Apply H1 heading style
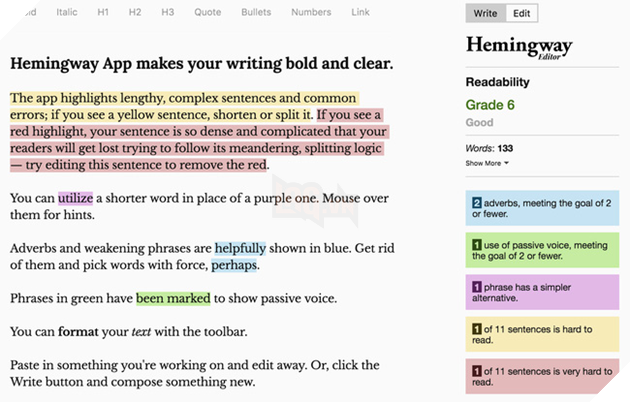 (103, 12)
